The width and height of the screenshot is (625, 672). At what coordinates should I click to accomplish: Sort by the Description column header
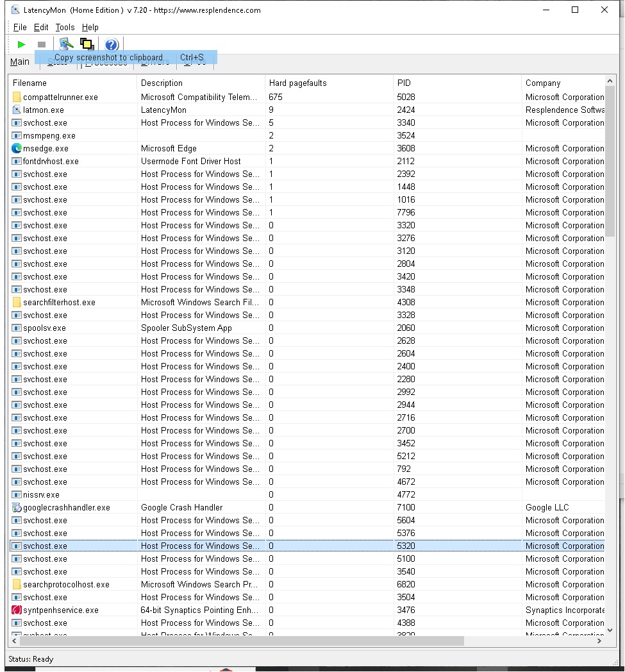201,83
